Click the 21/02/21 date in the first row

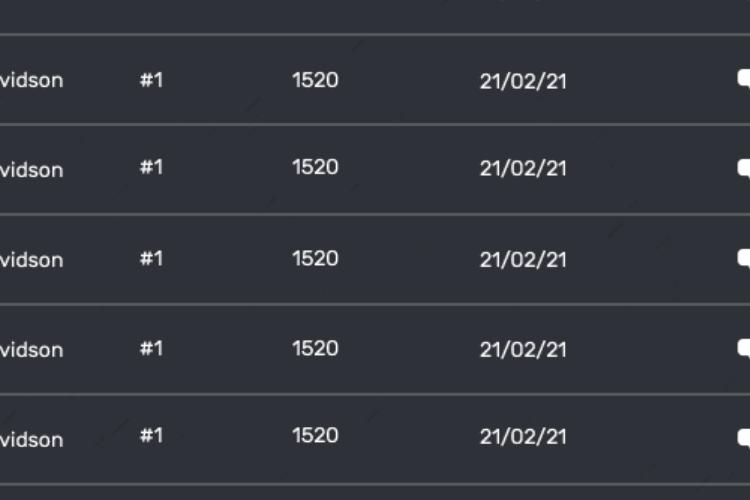(x=523, y=81)
